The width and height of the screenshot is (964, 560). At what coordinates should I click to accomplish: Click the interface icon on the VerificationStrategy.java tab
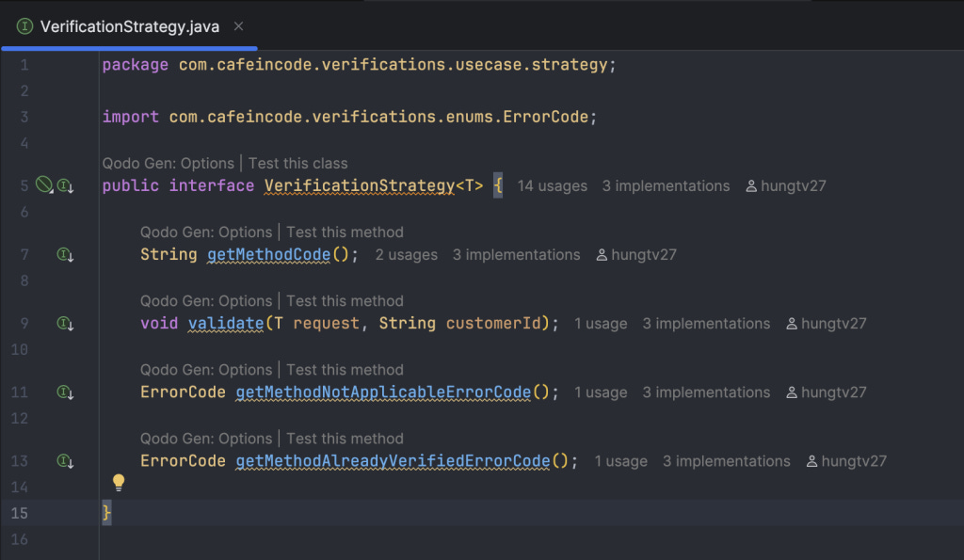(x=24, y=26)
